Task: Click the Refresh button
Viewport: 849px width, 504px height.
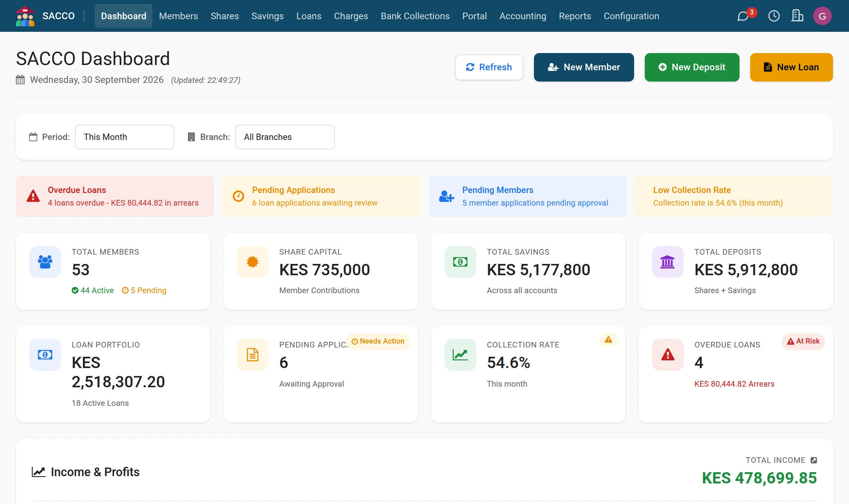Action: pos(489,67)
